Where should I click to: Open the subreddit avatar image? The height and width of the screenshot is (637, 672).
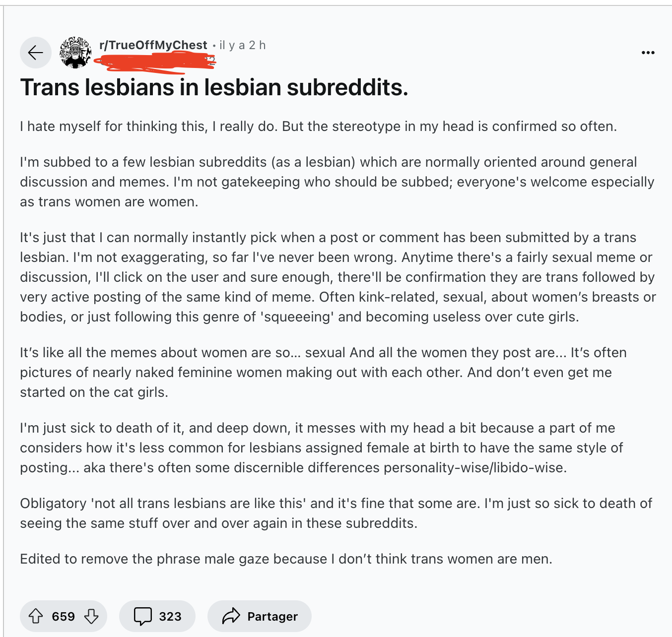click(x=75, y=53)
